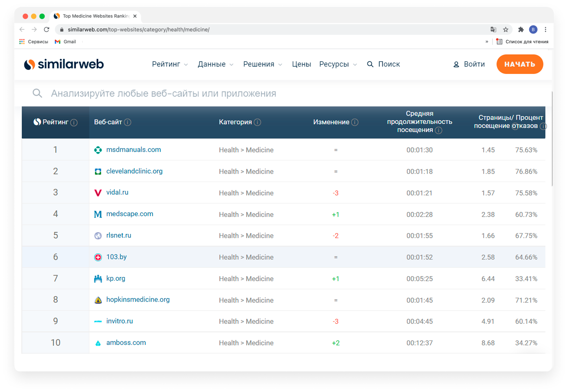This screenshot has height=392, width=568.
Task: Click the magnifier icon in the search bar
Action: (x=37, y=93)
